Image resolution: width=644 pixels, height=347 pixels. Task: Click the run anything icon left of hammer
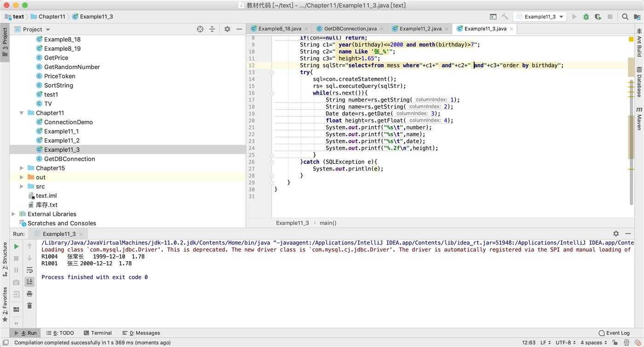pos(493,17)
